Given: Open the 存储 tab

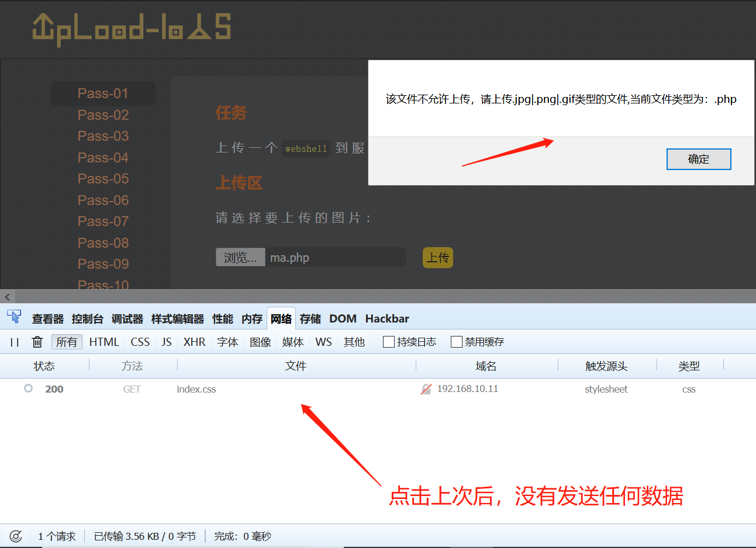Looking at the screenshot, I should (310, 319).
